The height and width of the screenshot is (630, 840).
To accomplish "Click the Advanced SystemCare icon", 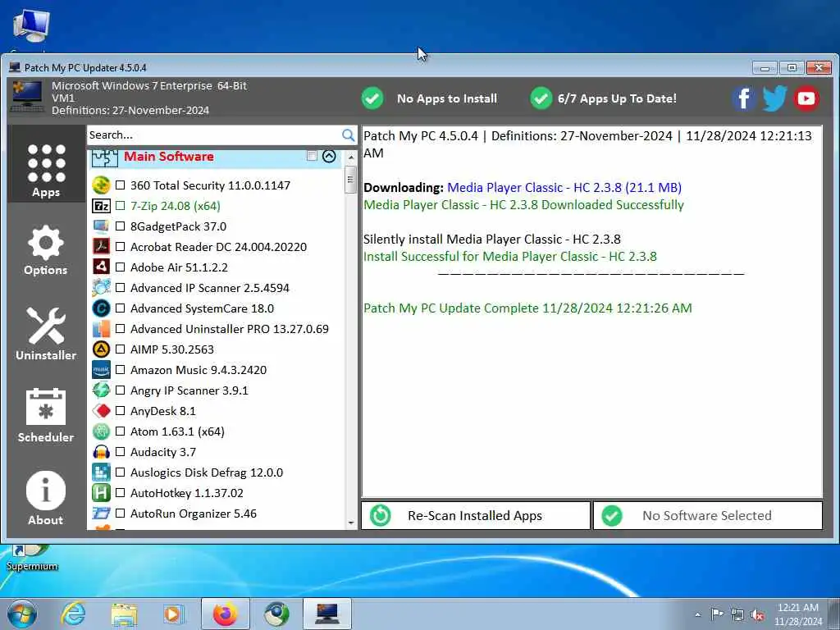I will pos(101,308).
